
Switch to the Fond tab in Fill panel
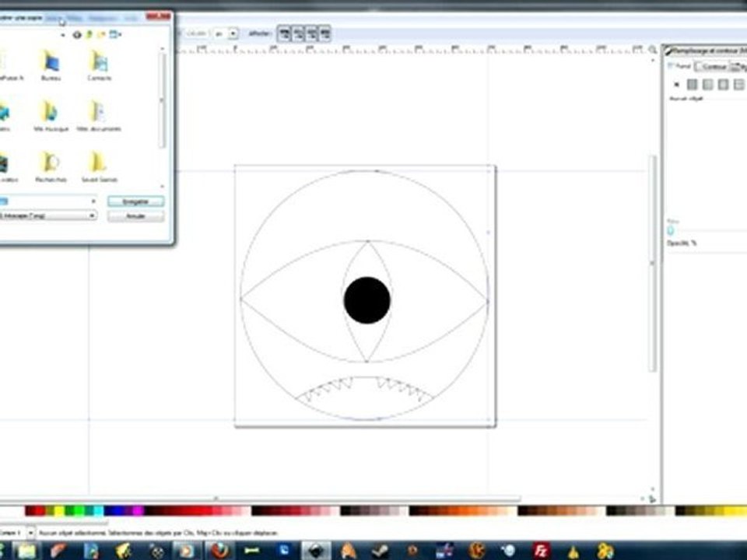coord(680,66)
